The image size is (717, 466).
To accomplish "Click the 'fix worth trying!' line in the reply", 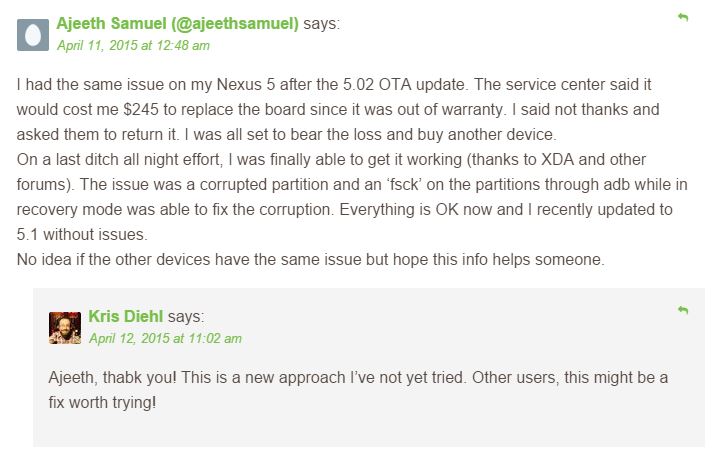I will pos(102,402).
